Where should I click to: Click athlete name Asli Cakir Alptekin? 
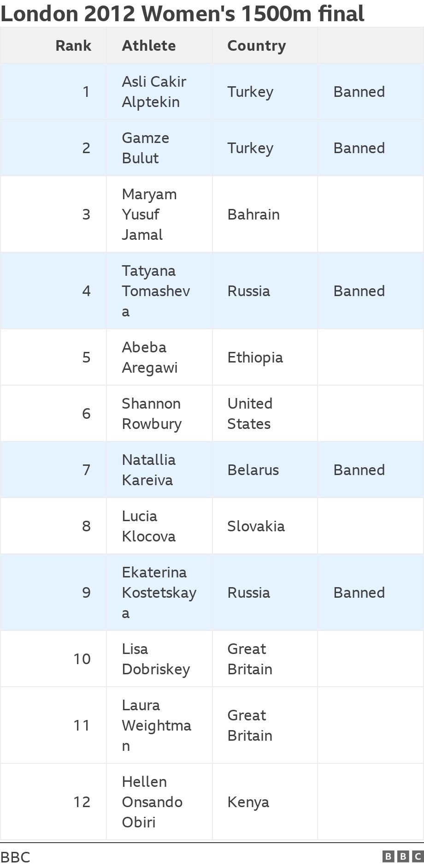154,92
